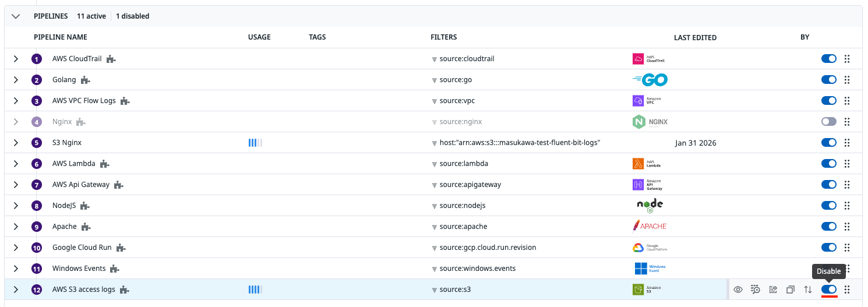868x307 pixels.
Task: Click the drag handle on the Apache row
Action: (x=847, y=227)
